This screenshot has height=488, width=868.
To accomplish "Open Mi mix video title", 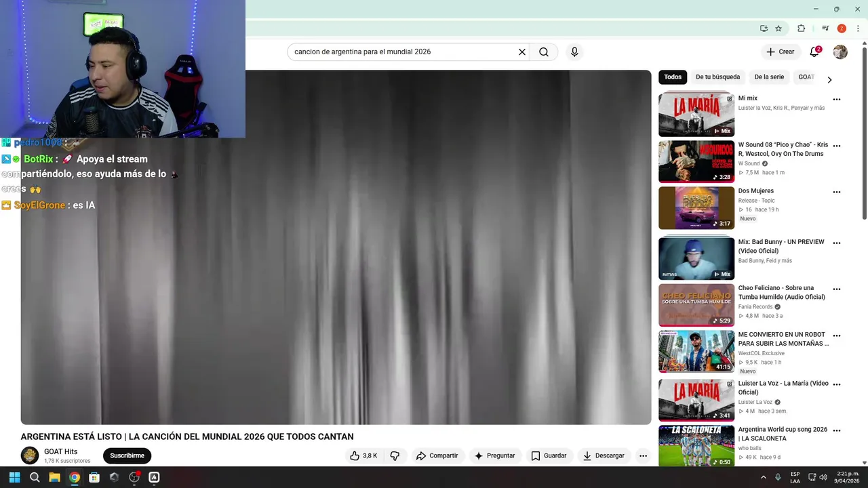I will 747,98.
